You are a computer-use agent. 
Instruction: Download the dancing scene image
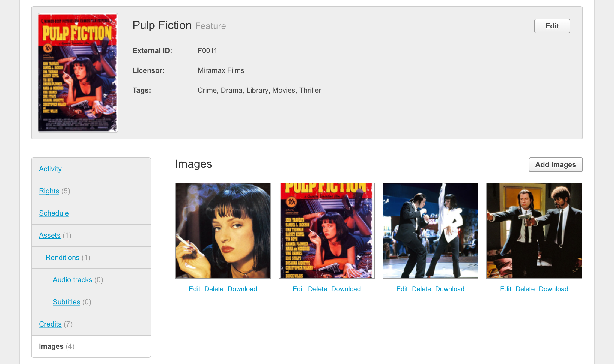[x=450, y=289]
